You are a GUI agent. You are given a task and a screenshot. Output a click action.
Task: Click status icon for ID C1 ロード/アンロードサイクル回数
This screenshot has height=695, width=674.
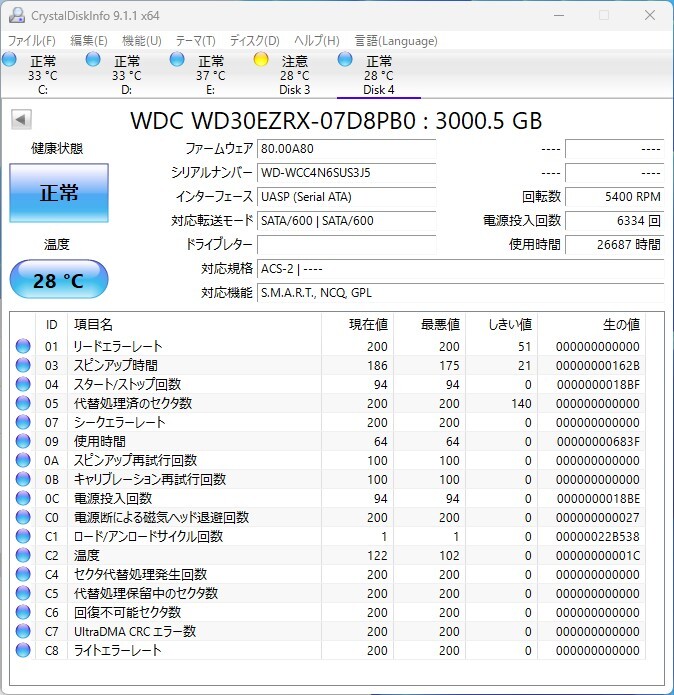(23, 536)
